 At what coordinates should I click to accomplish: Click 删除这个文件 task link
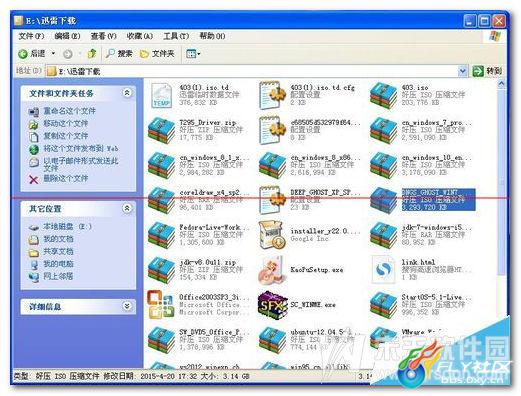[66, 179]
